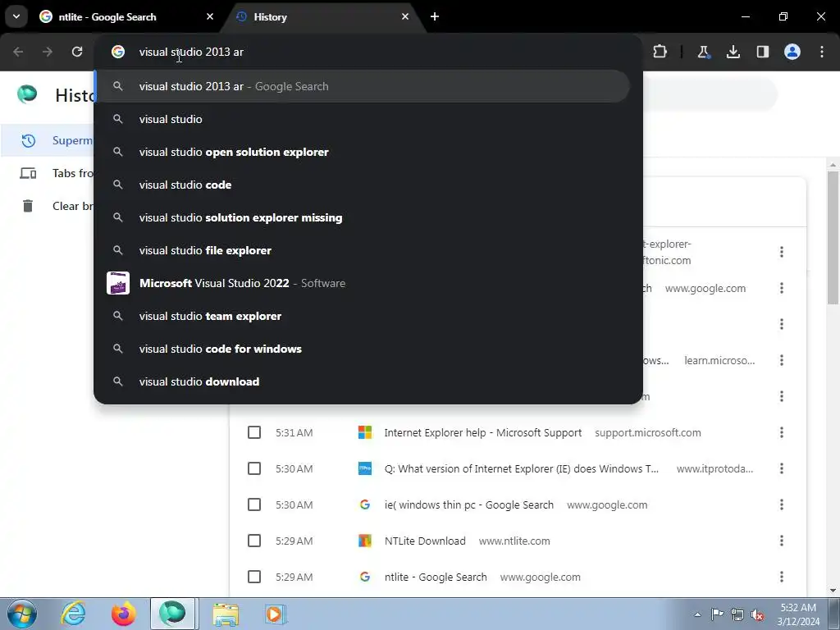The height and width of the screenshot is (630, 840).
Task: Click the Visual Studio 2022 thumbnail image
Action: (118, 283)
